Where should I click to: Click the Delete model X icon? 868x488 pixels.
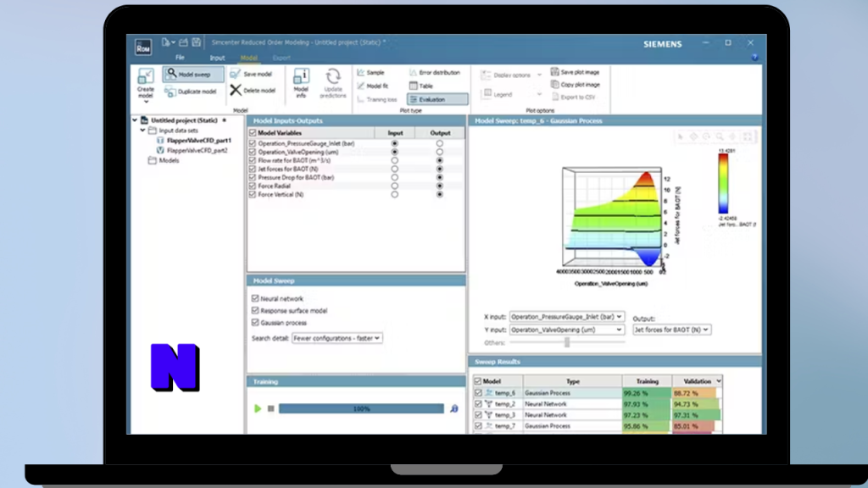(x=236, y=90)
